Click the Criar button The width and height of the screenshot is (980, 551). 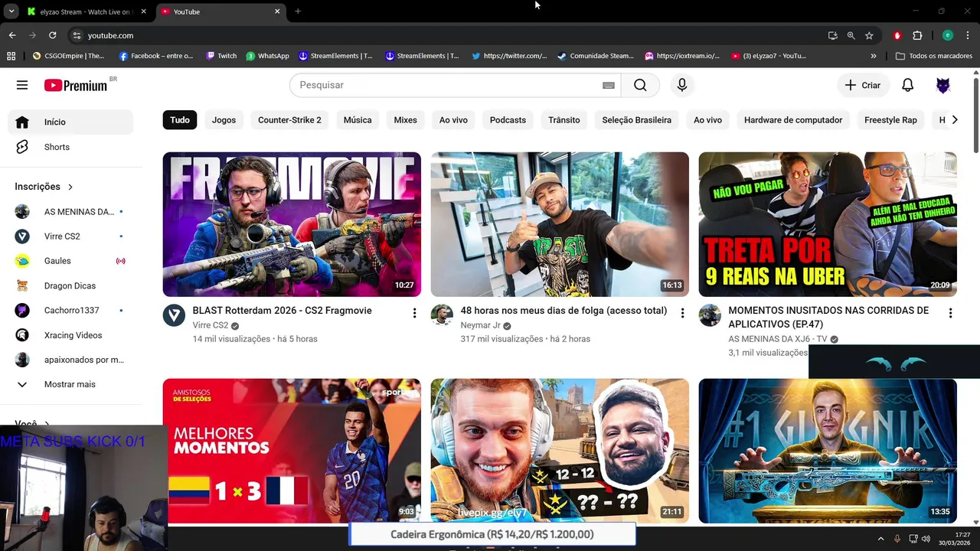(x=863, y=85)
